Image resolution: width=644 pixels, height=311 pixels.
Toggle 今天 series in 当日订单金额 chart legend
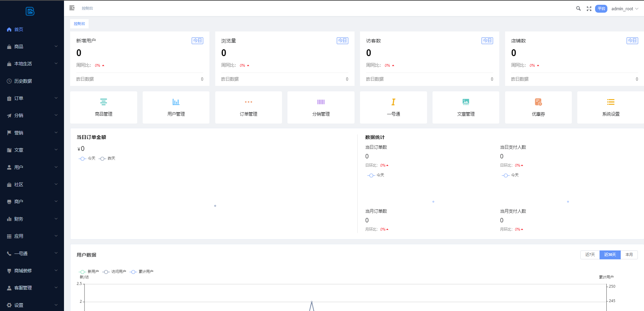[x=87, y=158]
